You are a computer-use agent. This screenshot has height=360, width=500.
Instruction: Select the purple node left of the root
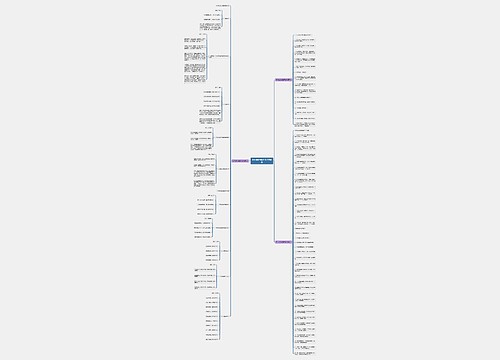coord(240,161)
